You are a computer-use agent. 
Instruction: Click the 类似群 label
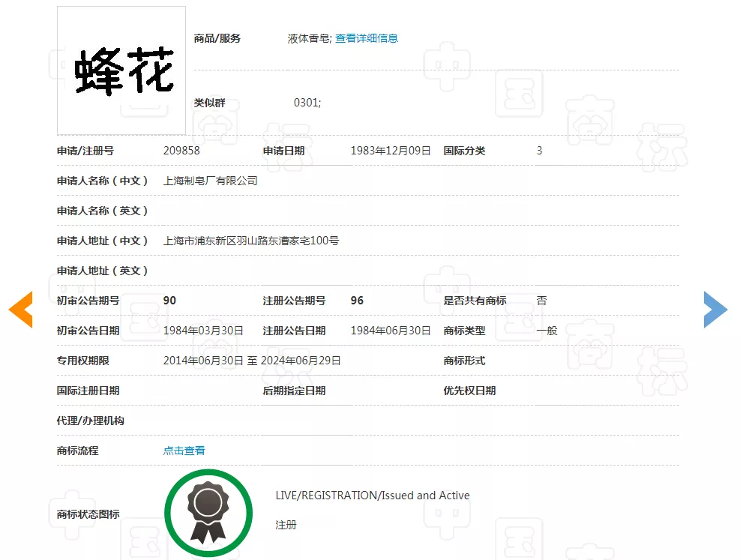[x=209, y=103]
